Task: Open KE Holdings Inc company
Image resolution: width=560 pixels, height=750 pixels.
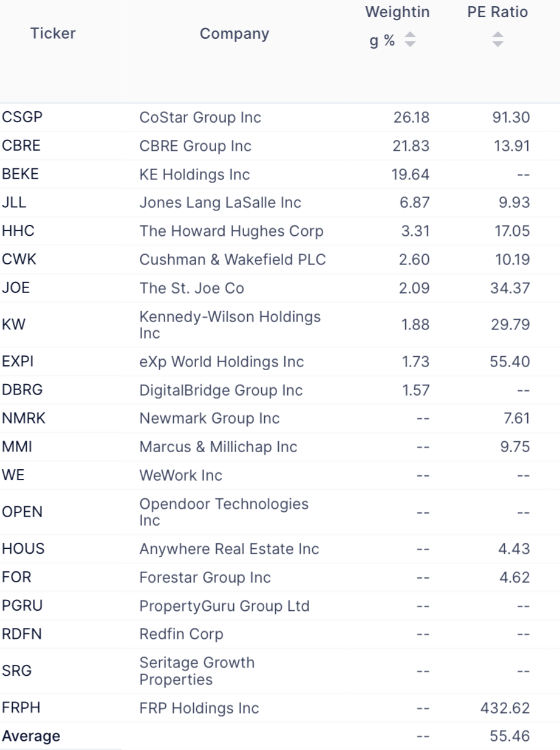Action: pos(194,174)
